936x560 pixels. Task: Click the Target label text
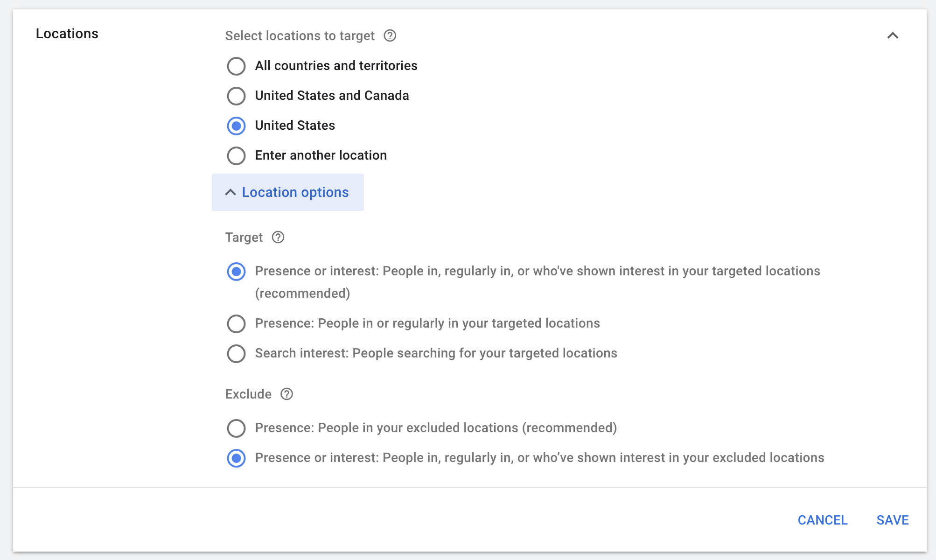point(244,238)
